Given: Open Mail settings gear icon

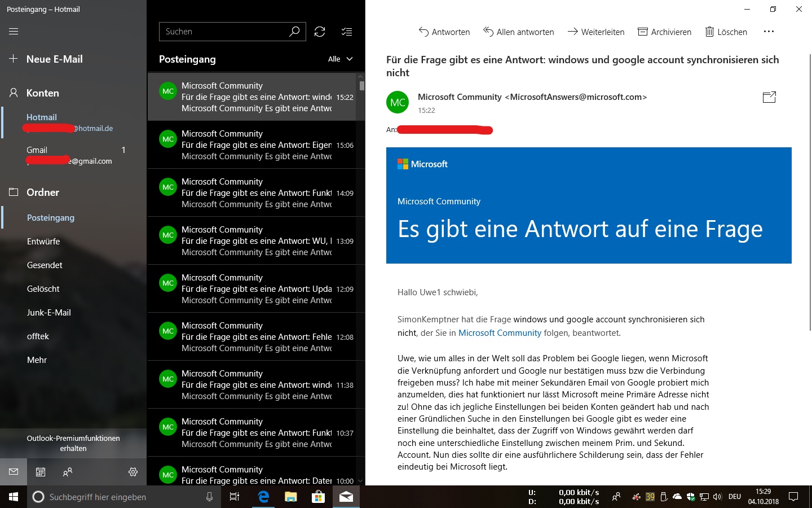Looking at the screenshot, I should 133,472.
